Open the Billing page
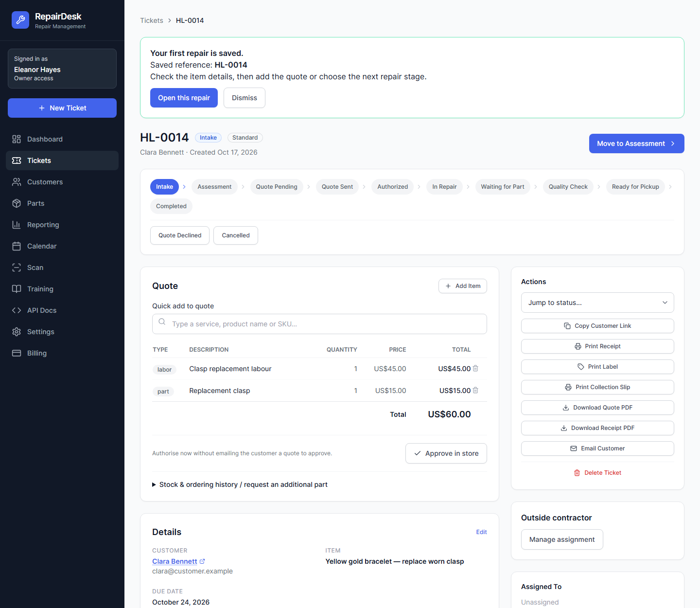This screenshot has width=700, height=608. (x=62, y=353)
